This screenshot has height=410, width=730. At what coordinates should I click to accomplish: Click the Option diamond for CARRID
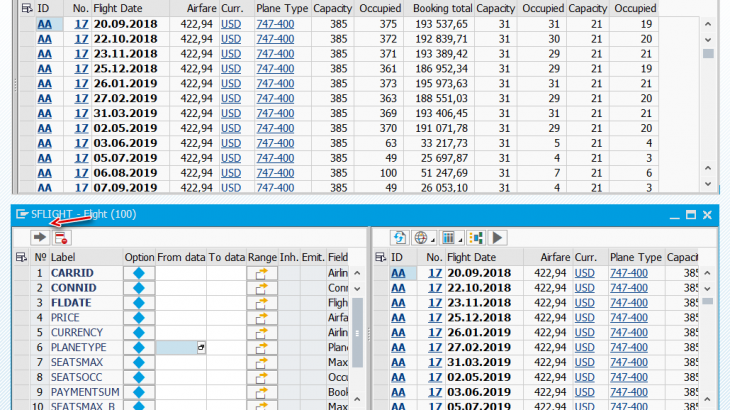139,273
